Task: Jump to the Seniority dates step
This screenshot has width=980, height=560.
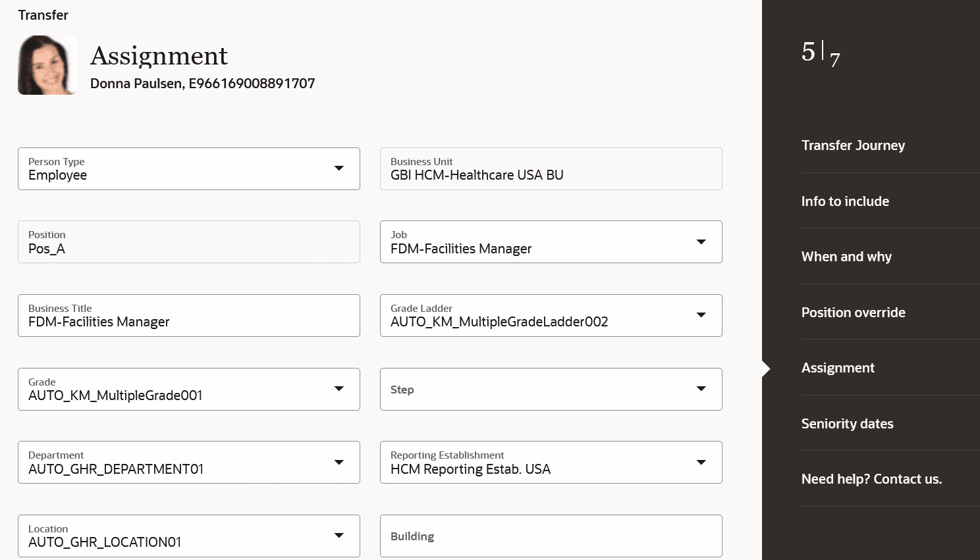Action: point(847,424)
